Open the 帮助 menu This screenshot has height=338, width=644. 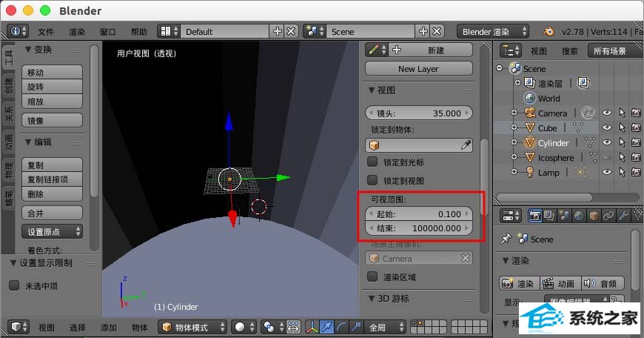click(x=139, y=32)
